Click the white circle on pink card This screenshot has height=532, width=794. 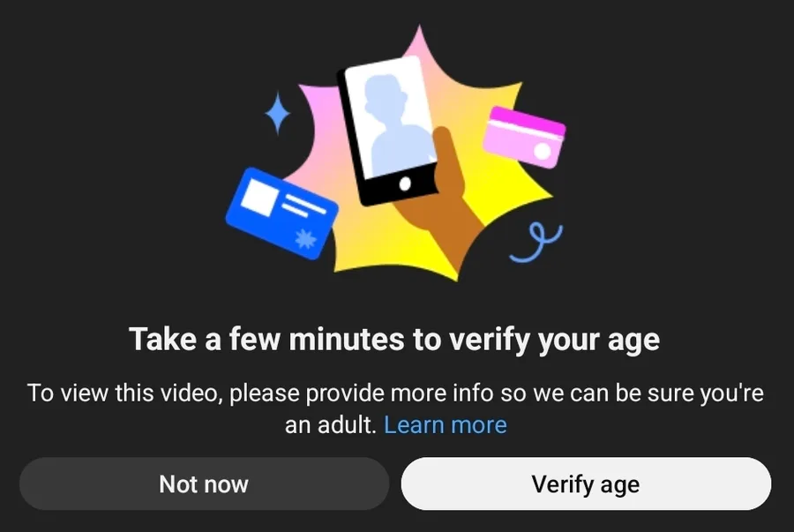click(543, 151)
